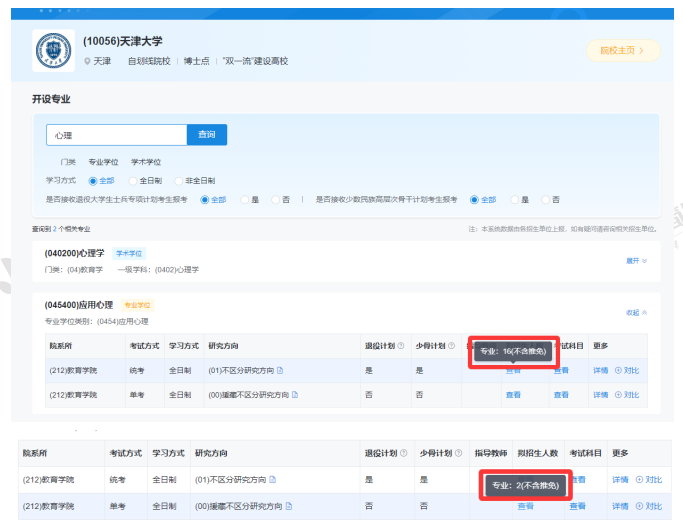Switch to the 专业学位 filter tab

(x=103, y=162)
